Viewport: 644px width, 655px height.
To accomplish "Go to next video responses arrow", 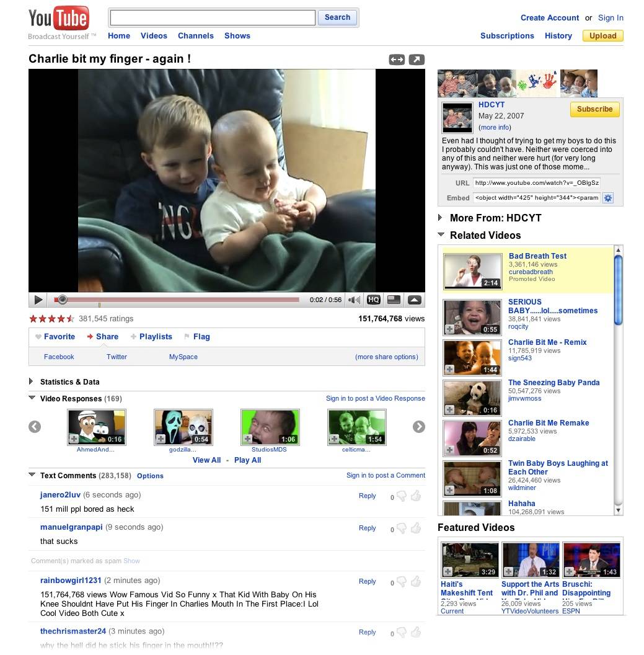I will coord(418,427).
